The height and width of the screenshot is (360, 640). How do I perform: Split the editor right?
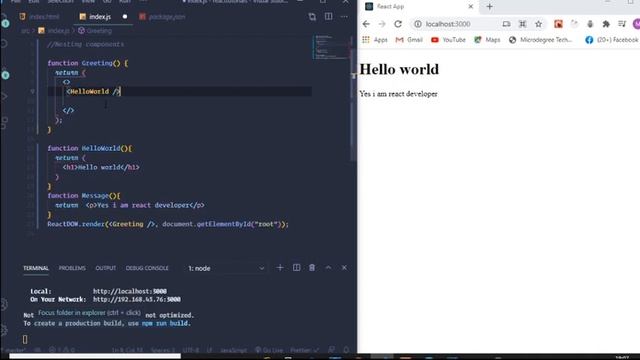click(x=329, y=17)
